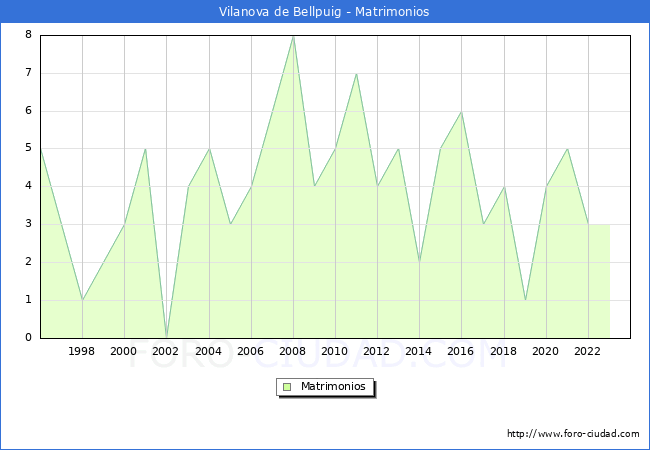Click the green Matrimonios legend swatch
650x450 pixels.
tap(287, 386)
